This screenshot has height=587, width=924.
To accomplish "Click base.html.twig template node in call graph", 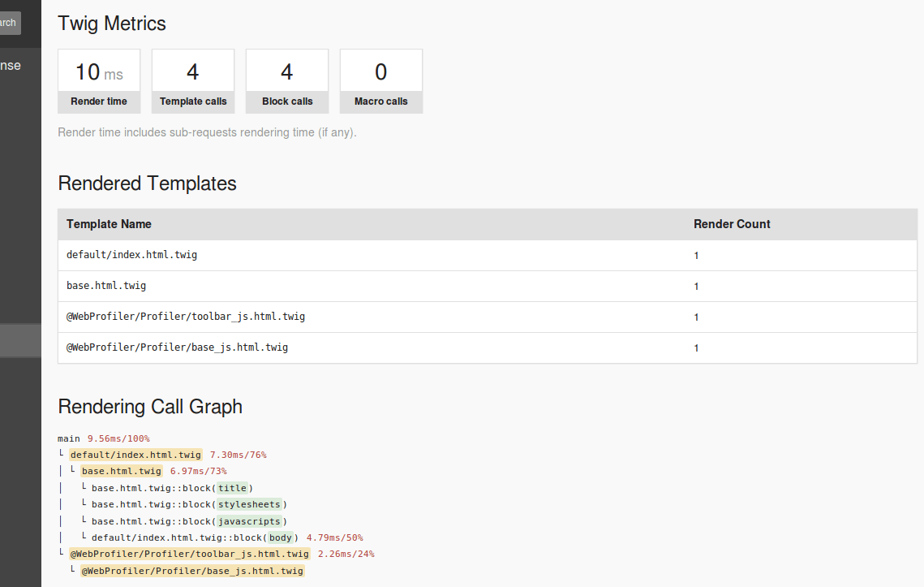I will click(122, 471).
